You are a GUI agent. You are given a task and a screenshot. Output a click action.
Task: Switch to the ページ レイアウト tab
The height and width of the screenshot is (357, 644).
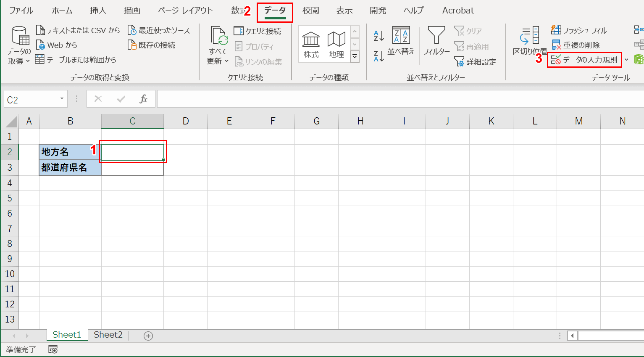coord(185,11)
